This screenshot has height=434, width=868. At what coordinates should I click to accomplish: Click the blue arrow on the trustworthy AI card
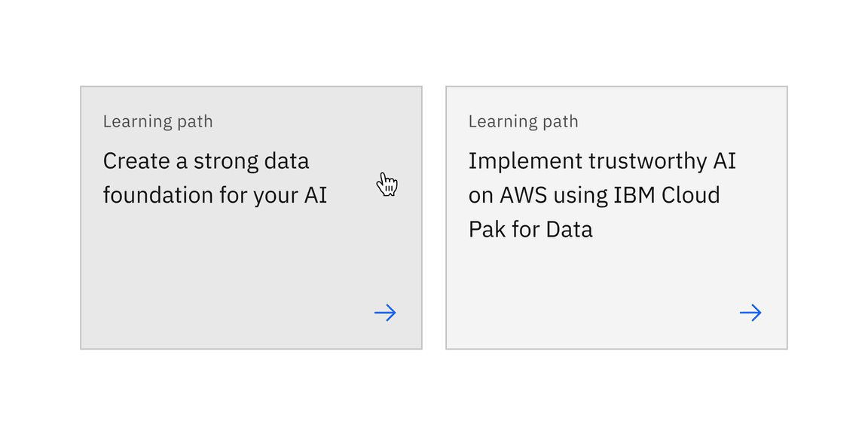click(750, 313)
